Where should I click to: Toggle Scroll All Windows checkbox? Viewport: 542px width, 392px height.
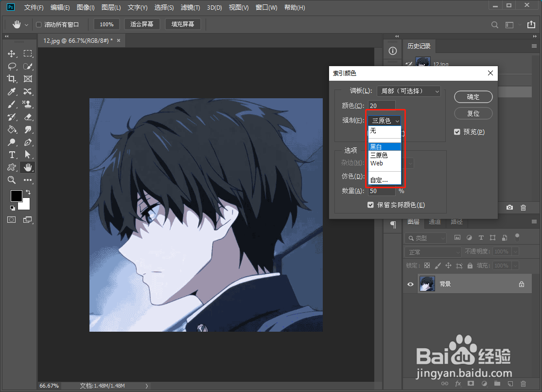[39, 25]
